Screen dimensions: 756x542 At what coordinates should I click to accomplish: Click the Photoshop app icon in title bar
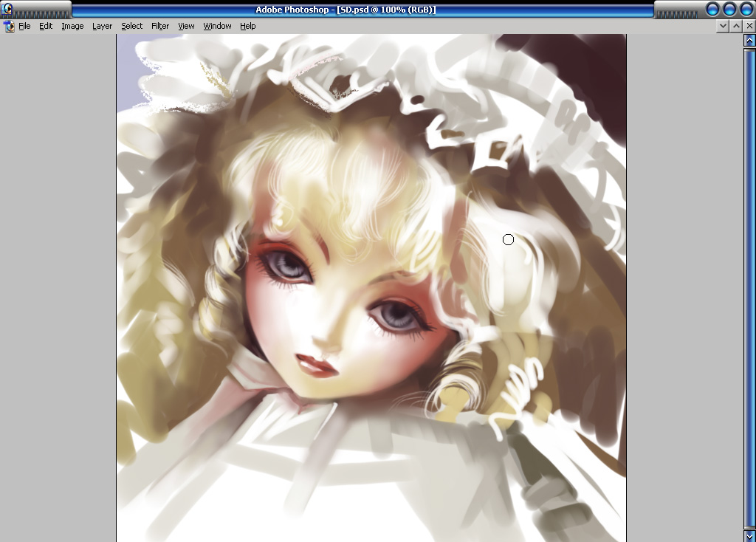7,8
